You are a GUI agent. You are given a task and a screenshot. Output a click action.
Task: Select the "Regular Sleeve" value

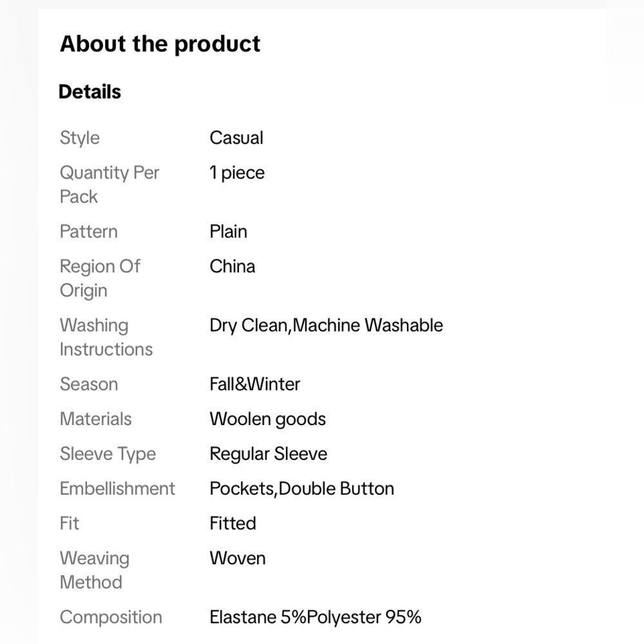coord(268,454)
